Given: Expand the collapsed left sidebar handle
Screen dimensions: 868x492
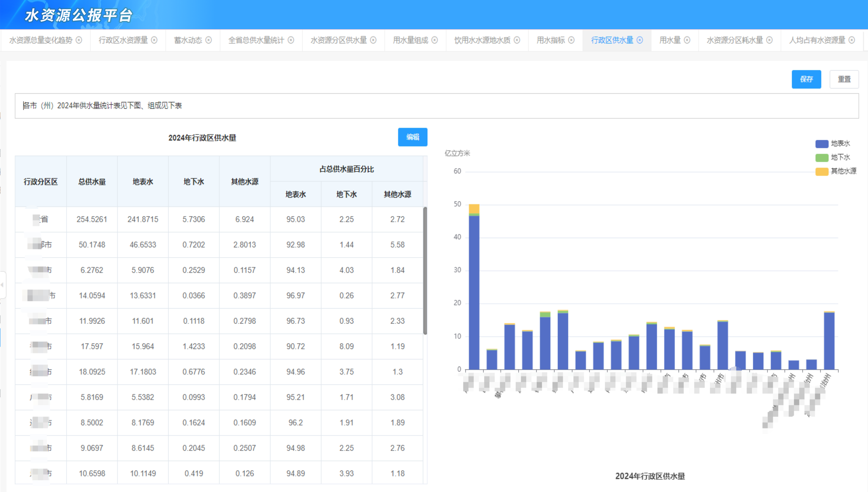Looking at the screenshot, I should pos(3,285).
